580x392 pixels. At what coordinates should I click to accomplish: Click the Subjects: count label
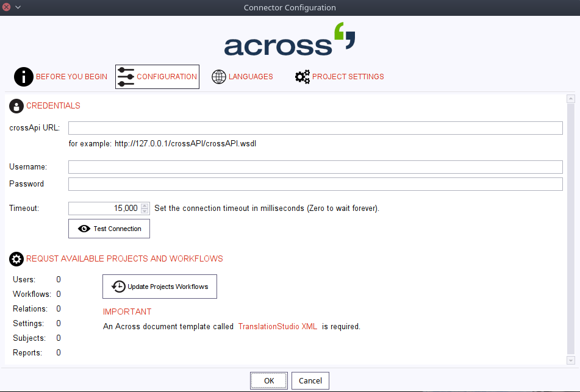tap(29, 338)
